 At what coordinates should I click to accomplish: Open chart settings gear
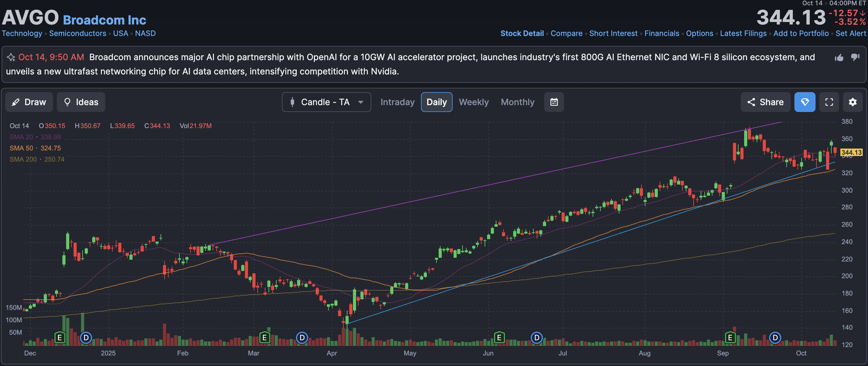852,102
